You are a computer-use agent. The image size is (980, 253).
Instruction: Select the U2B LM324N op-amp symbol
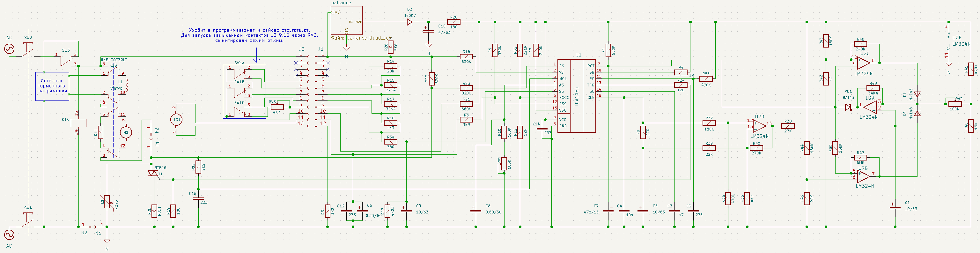(x=863, y=176)
